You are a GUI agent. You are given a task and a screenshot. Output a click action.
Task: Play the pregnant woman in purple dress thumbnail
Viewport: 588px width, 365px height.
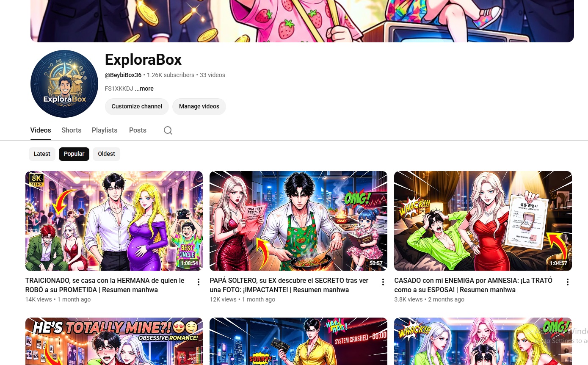coord(114,221)
